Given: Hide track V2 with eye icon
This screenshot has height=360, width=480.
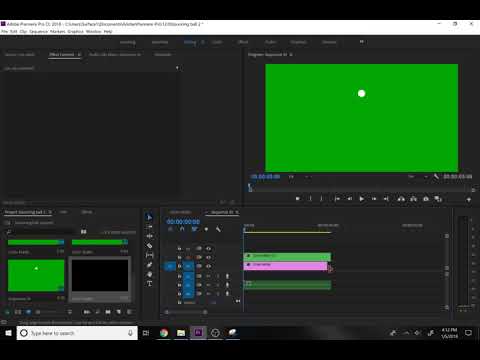Looking at the screenshot, I should tap(208, 257).
